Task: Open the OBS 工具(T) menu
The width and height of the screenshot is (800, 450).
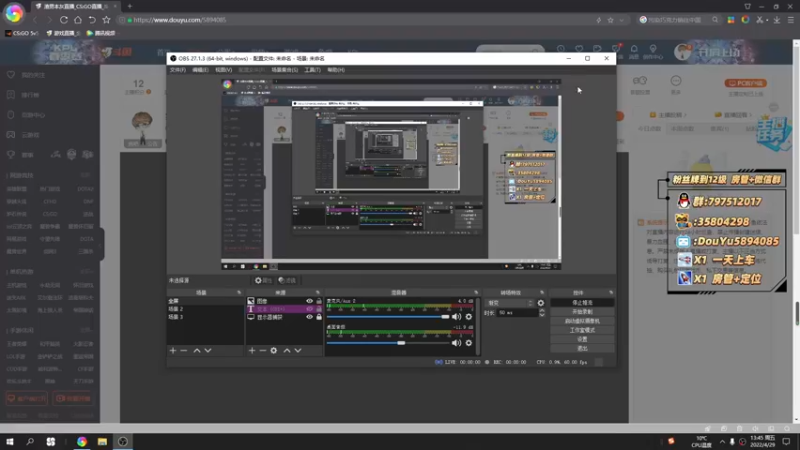Action: (x=312, y=70)
